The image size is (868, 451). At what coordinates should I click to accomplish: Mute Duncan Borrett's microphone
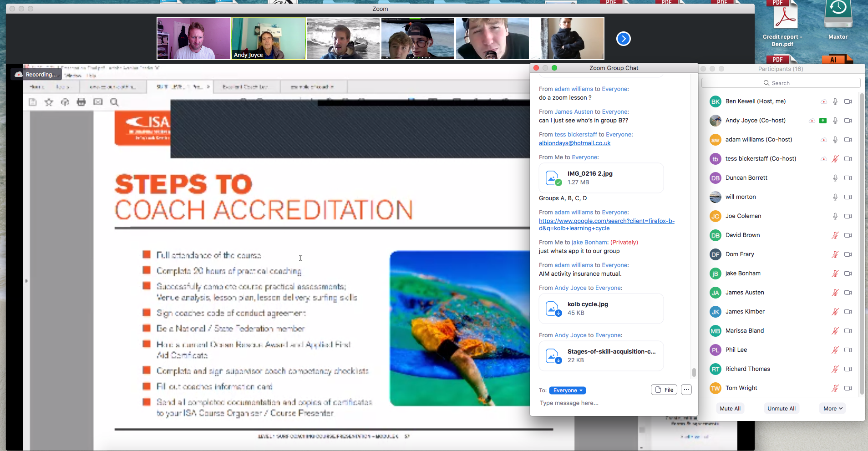835,178
